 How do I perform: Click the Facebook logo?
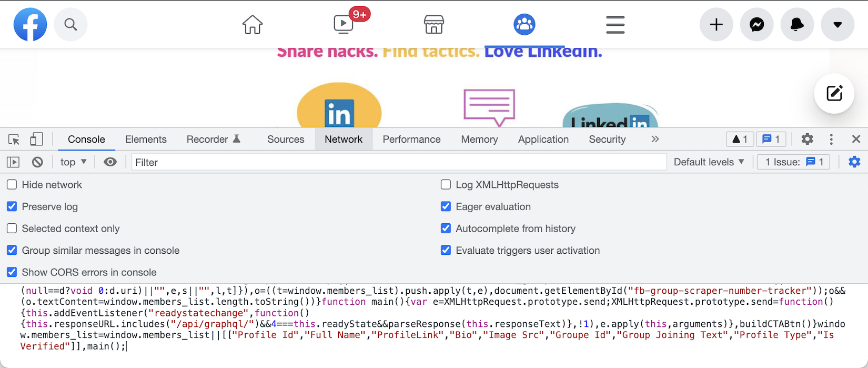[x=30, y=24]
